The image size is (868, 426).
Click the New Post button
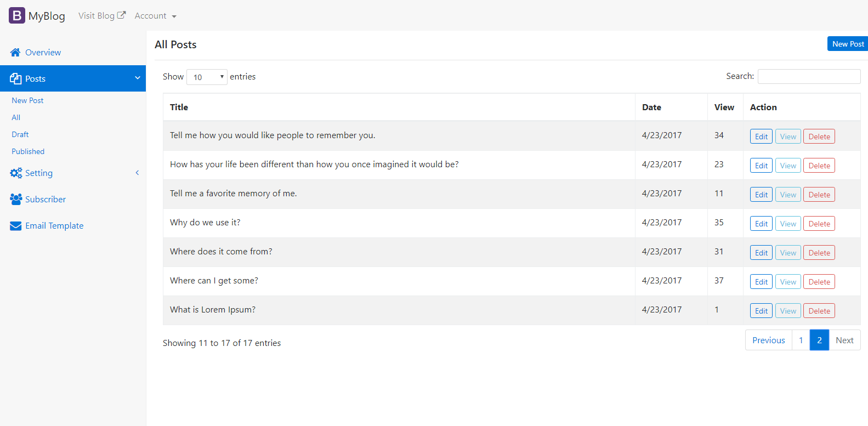tap(847, 43)
